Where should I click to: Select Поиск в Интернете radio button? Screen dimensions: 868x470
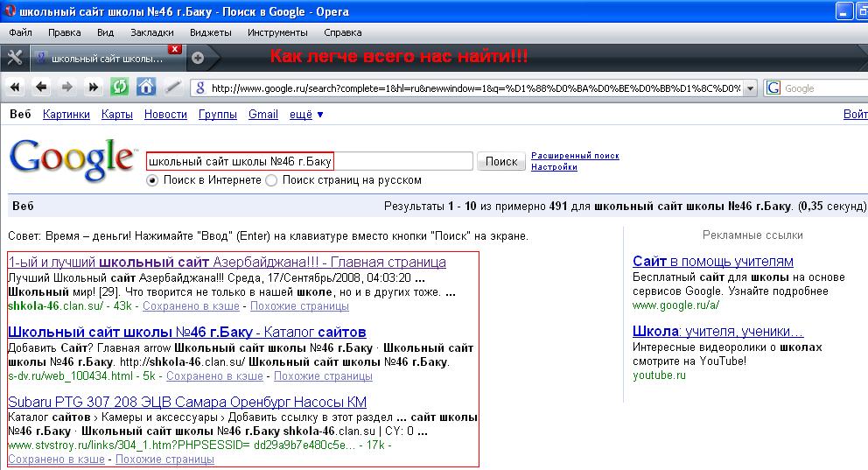point(152,180)
